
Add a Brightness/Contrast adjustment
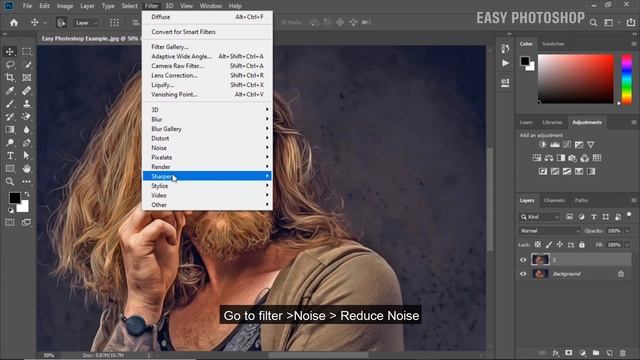click(x=542, y=144)
